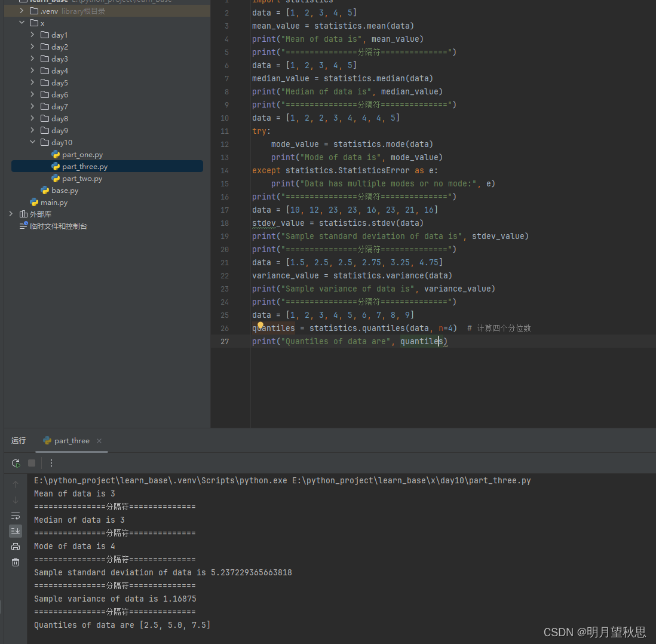Click the day1 folder icon

click(45, 35)
